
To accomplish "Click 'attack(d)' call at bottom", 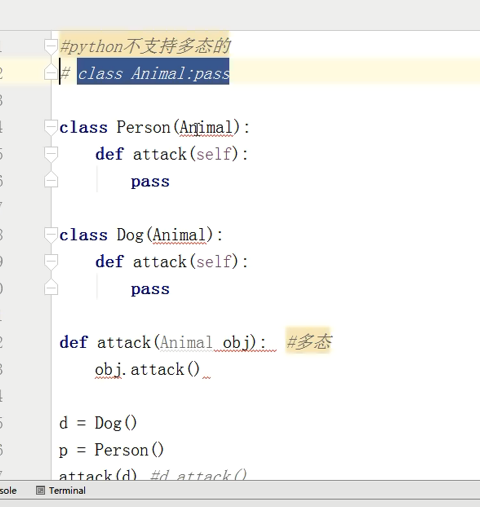I will click(98, 475).
